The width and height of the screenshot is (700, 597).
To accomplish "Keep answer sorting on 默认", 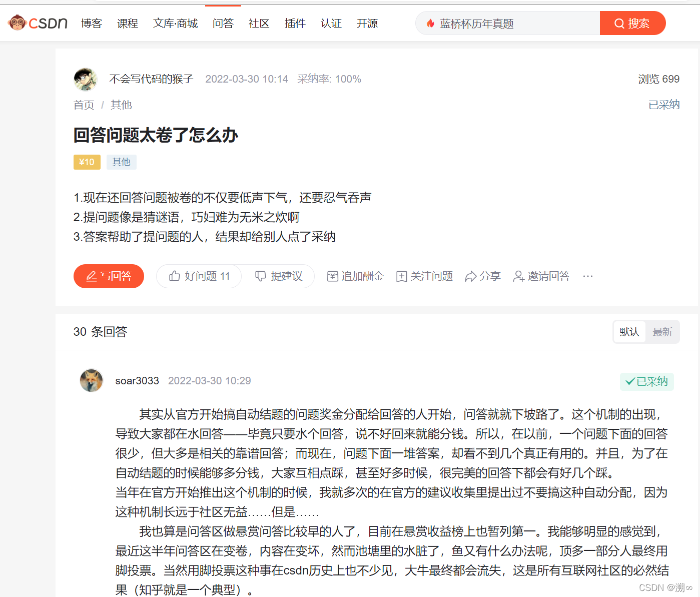I will (x=629, y=331).
